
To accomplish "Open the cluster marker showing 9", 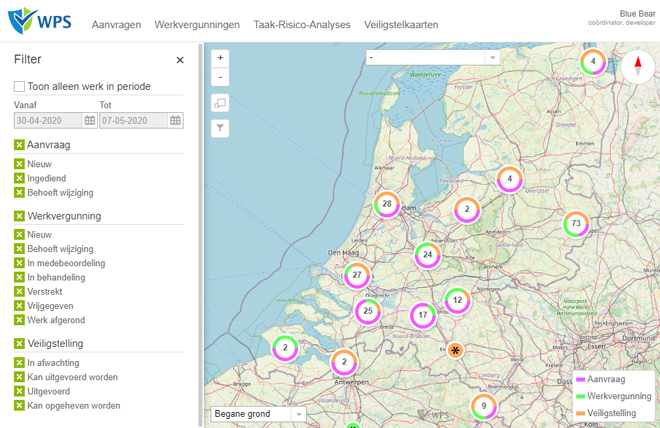I will pos(484,406).
